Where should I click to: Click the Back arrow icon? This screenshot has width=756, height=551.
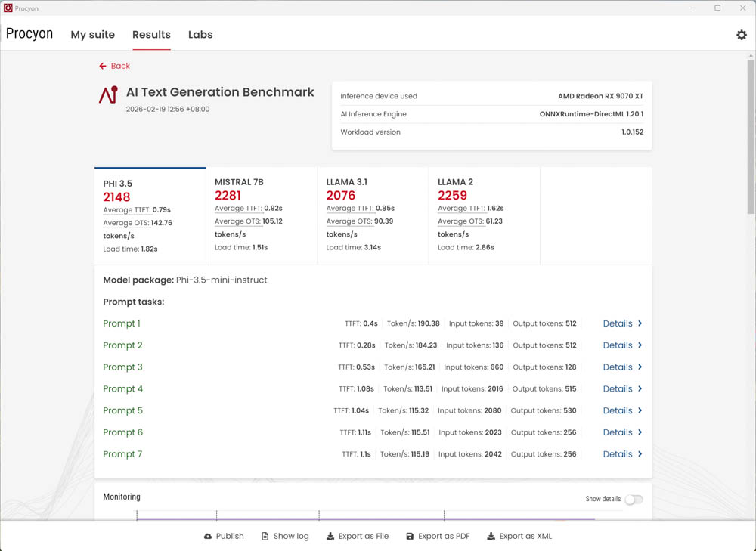pyautogui.click(x=103, y=67)
